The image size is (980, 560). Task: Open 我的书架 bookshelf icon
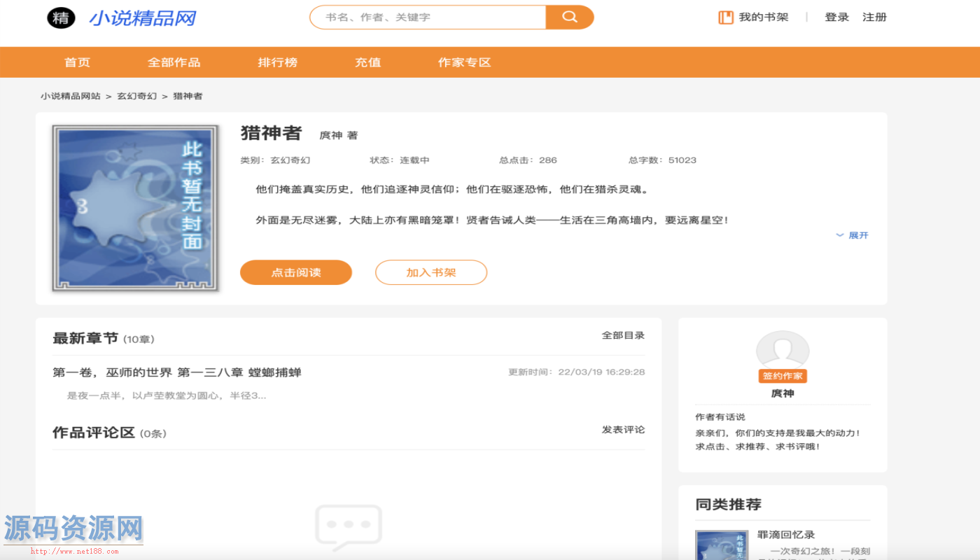(726, 17)
